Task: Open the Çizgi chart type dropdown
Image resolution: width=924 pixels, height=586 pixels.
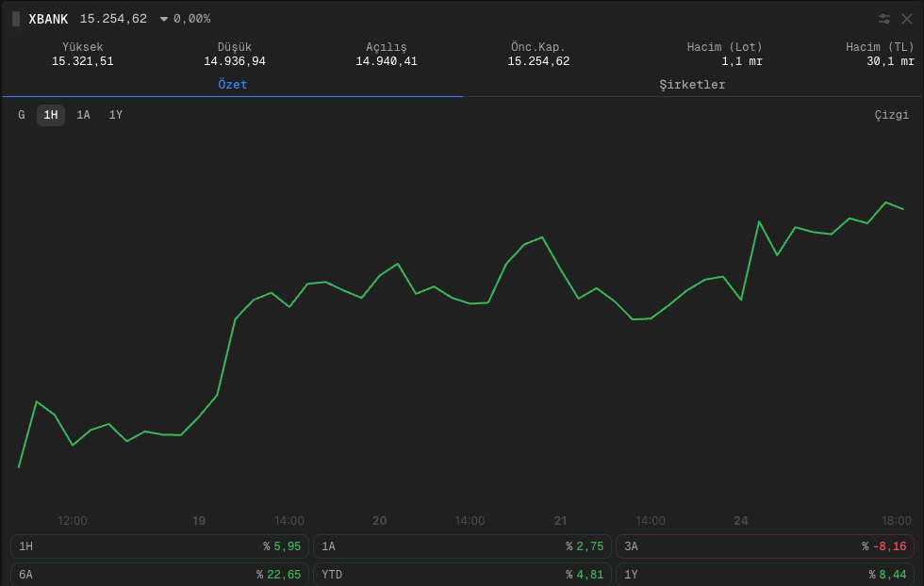Action: [891, 115]
